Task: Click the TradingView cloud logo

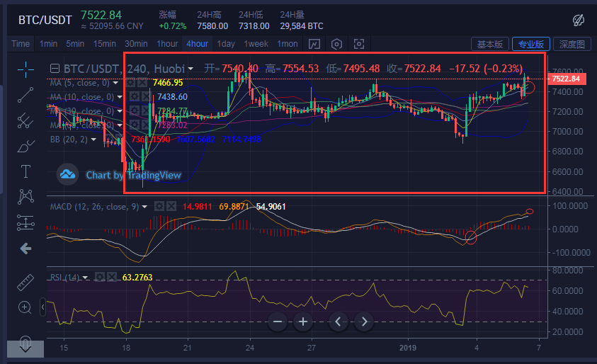Action: pyautogui.click(x=67, y=175)
